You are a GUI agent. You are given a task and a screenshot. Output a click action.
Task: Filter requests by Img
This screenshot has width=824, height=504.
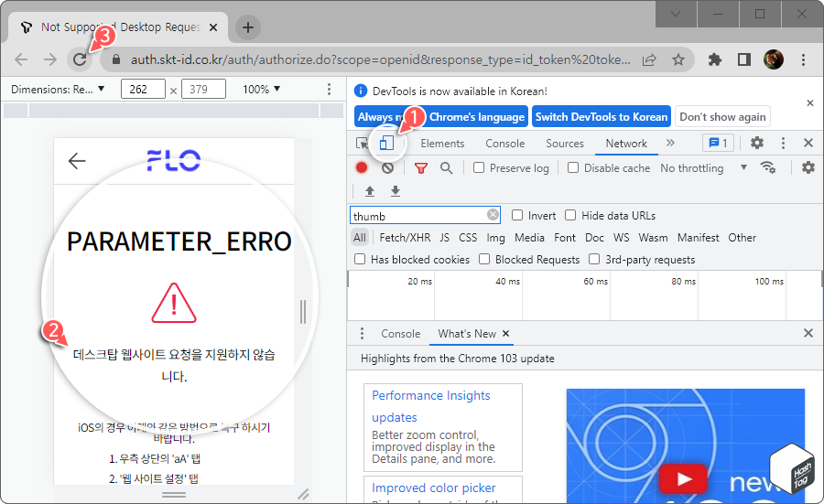[495, 238]
